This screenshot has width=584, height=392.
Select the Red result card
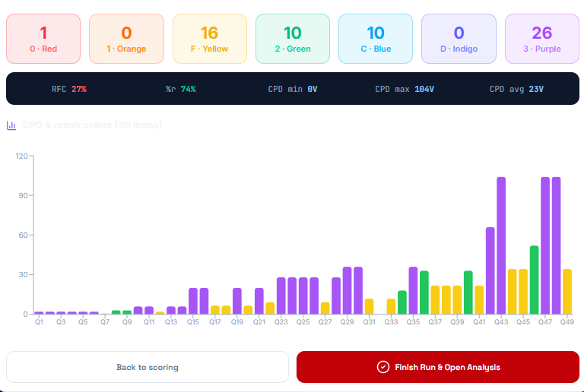[x=43, y=39]
